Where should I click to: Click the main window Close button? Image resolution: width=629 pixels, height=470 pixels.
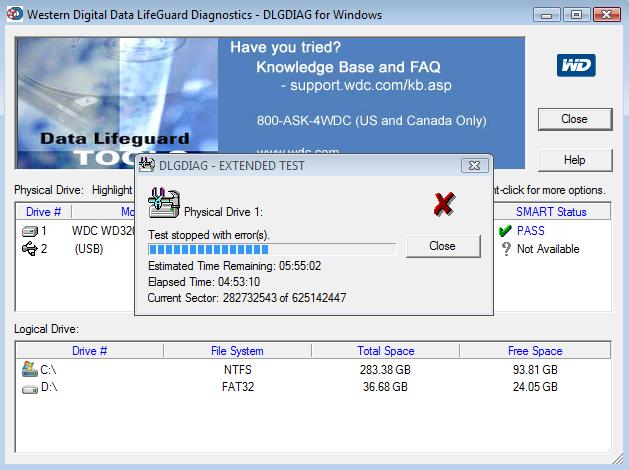[575, 119]
